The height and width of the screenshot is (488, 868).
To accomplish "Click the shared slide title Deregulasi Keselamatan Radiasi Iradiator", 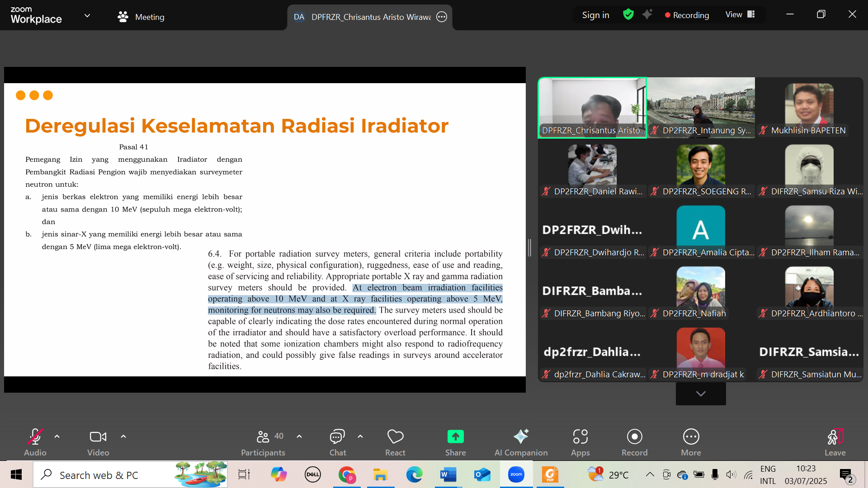I will click(x=236, y=126).
